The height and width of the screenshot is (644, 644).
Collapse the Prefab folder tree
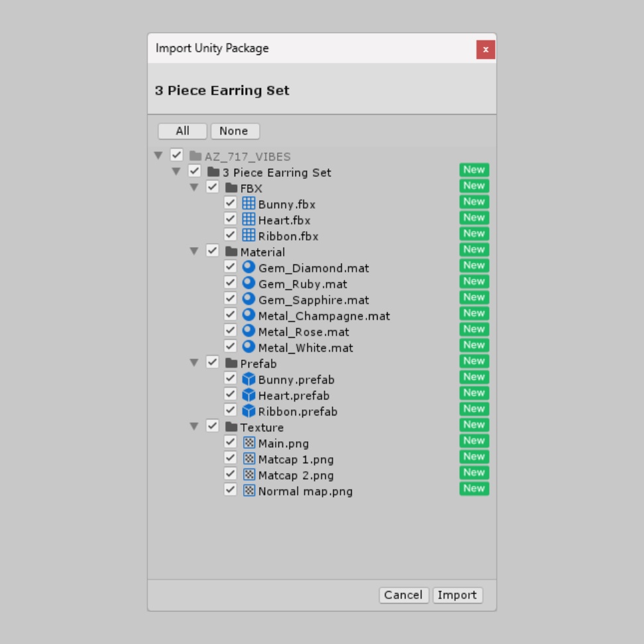(x=194, y=363)
